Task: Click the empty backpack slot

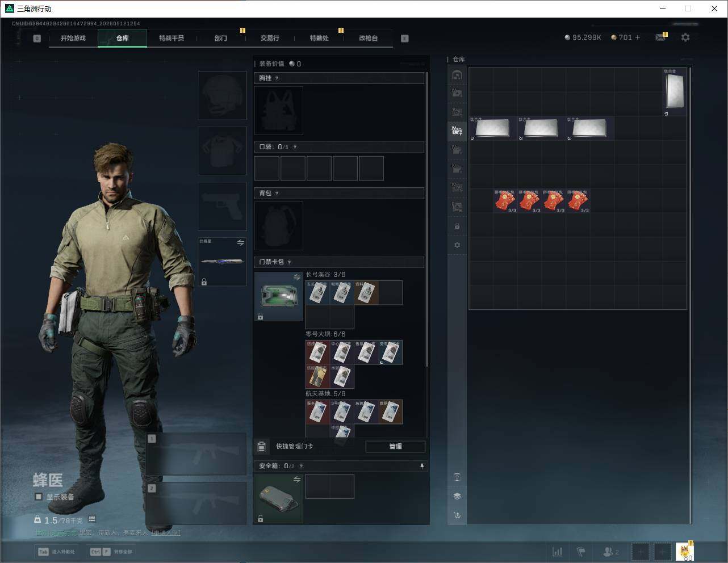Action: click(x=279, y=226)
